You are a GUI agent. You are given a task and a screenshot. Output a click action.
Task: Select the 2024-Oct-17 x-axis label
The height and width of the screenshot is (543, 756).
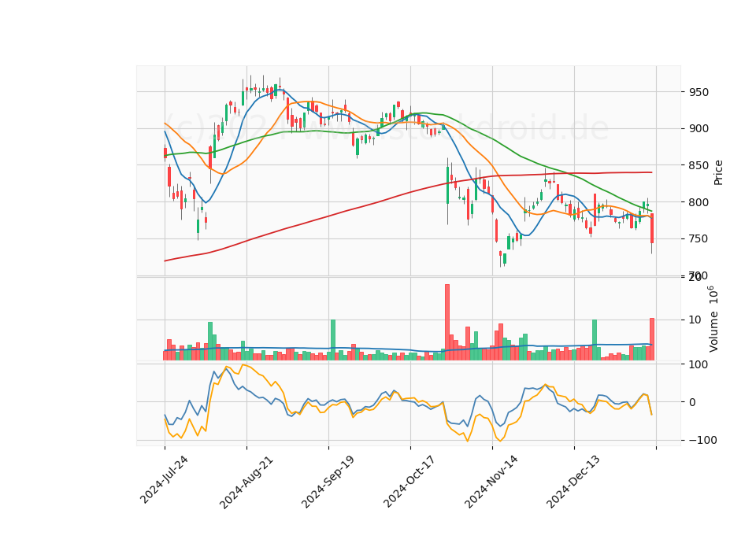coord(409,482)
